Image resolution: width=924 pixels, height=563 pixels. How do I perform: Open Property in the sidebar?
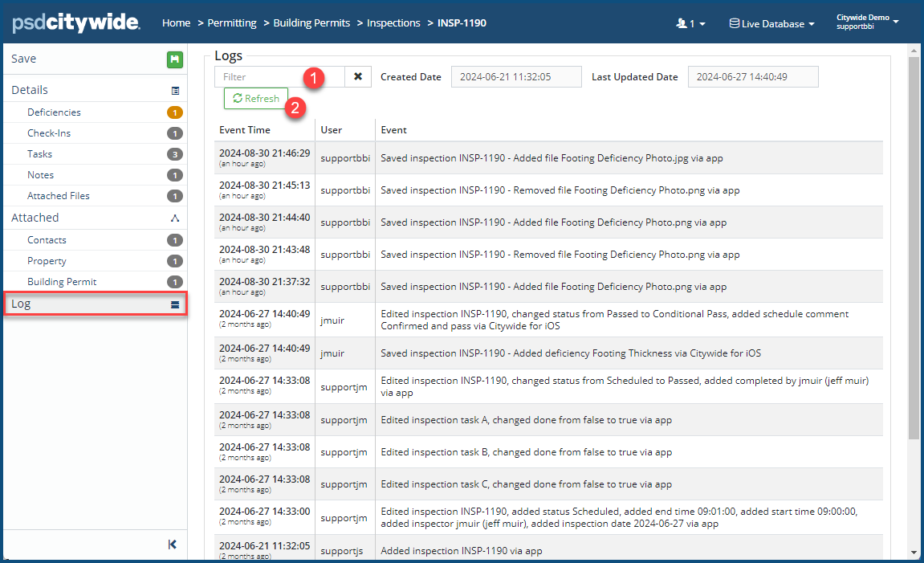pos(47,261)
